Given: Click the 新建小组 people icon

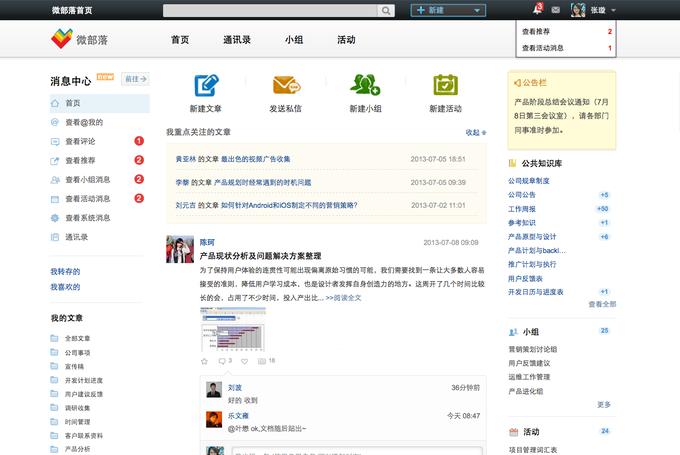Looking at the screenshot, I should pos(365,85).
